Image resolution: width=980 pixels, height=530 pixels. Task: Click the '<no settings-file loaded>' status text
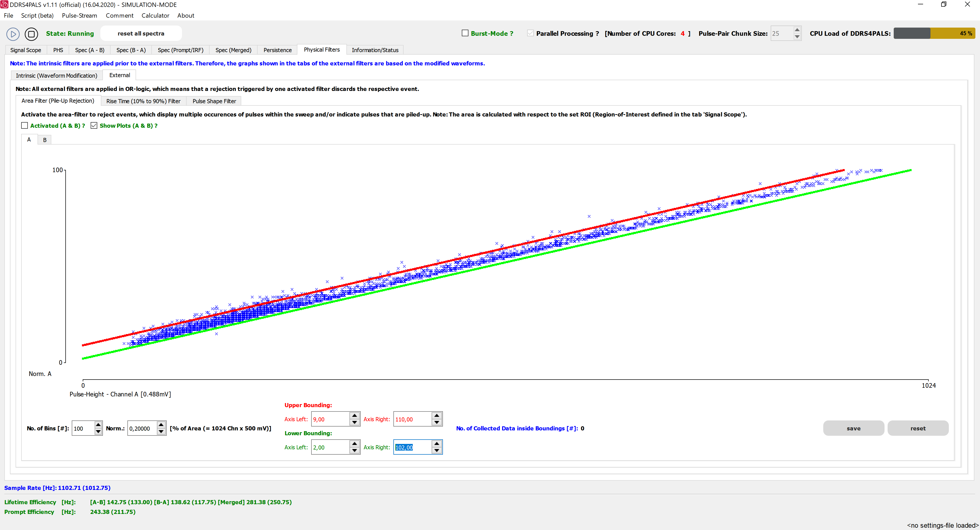[942, 525]
